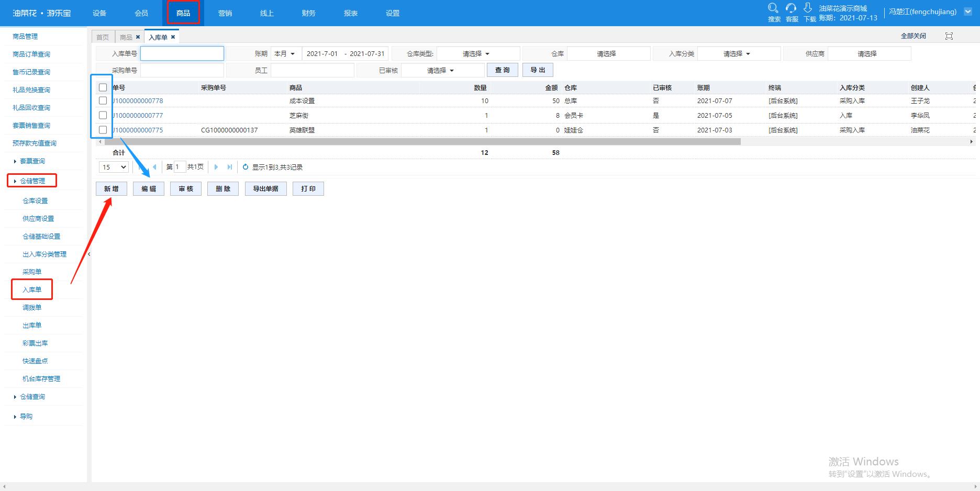Collapse the left sidebar handle

coord(89,254)
